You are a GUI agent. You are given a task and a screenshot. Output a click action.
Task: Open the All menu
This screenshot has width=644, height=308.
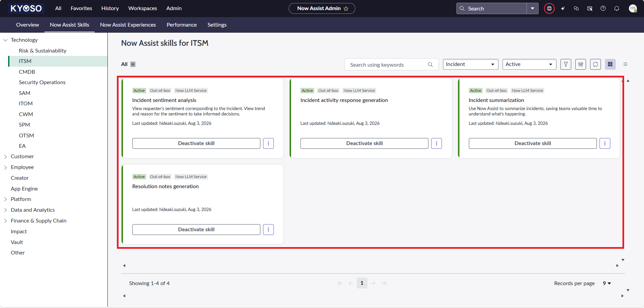58,8
